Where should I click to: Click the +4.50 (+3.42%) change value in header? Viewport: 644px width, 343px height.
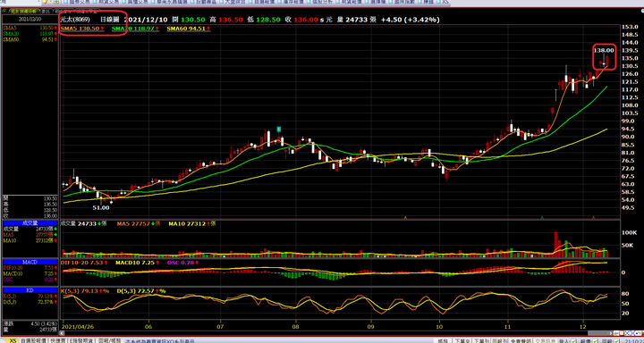[410, 20]
